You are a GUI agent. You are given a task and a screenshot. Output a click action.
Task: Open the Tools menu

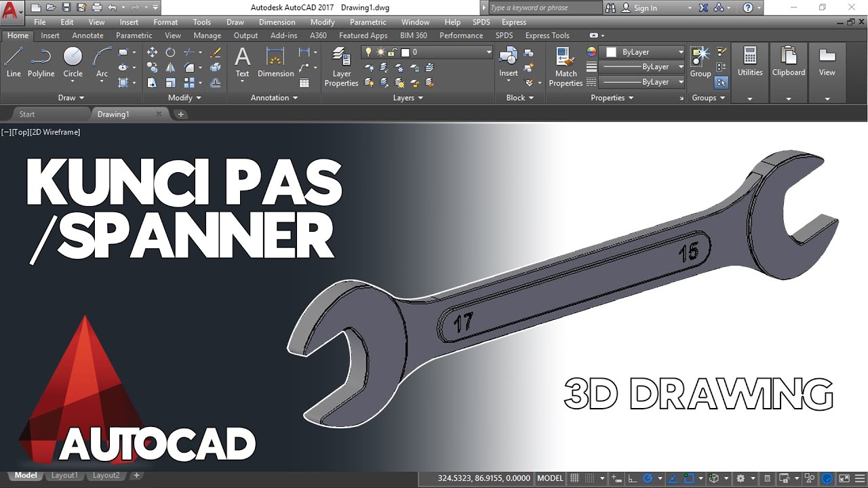(201, 22)
